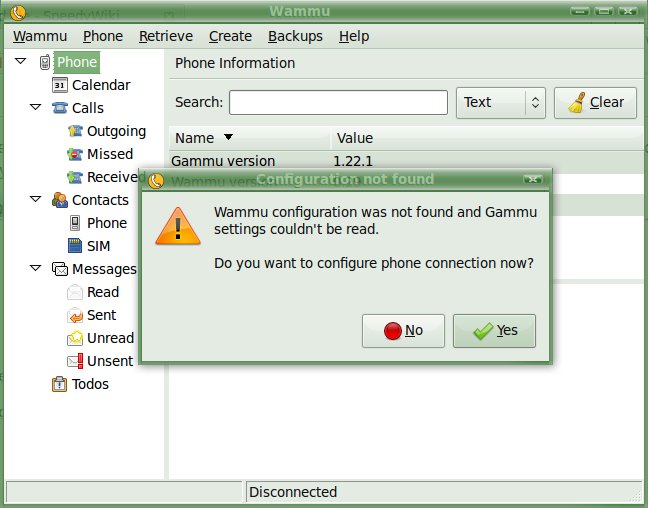Click the Value column header
This screenshot has height=508, width=648.
488,138
